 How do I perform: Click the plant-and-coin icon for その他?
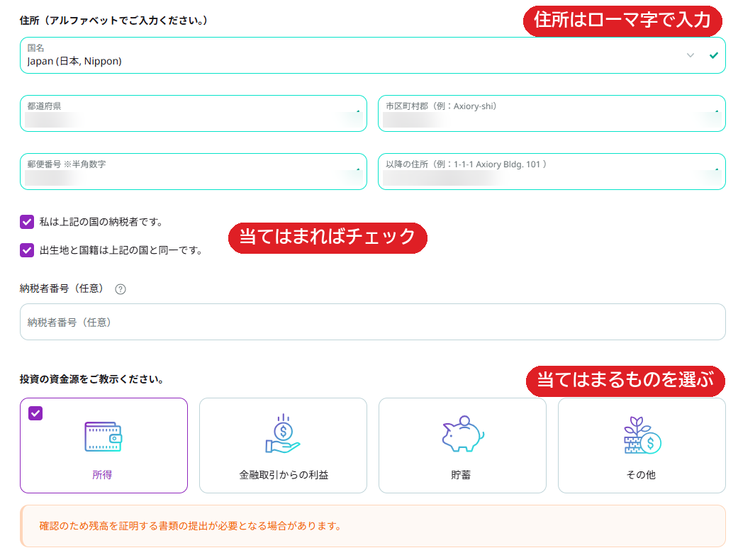pyautogui.click(x=642, y=435)
